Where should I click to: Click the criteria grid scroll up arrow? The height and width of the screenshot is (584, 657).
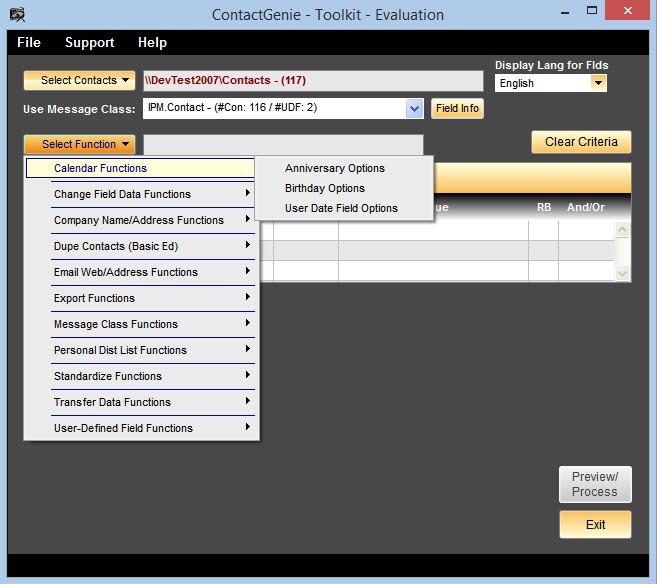(623, 229)
